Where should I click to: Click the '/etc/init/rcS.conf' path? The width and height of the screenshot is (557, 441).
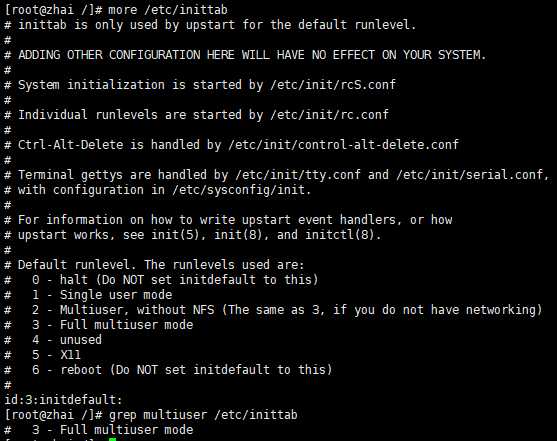(x=332, y=85)
